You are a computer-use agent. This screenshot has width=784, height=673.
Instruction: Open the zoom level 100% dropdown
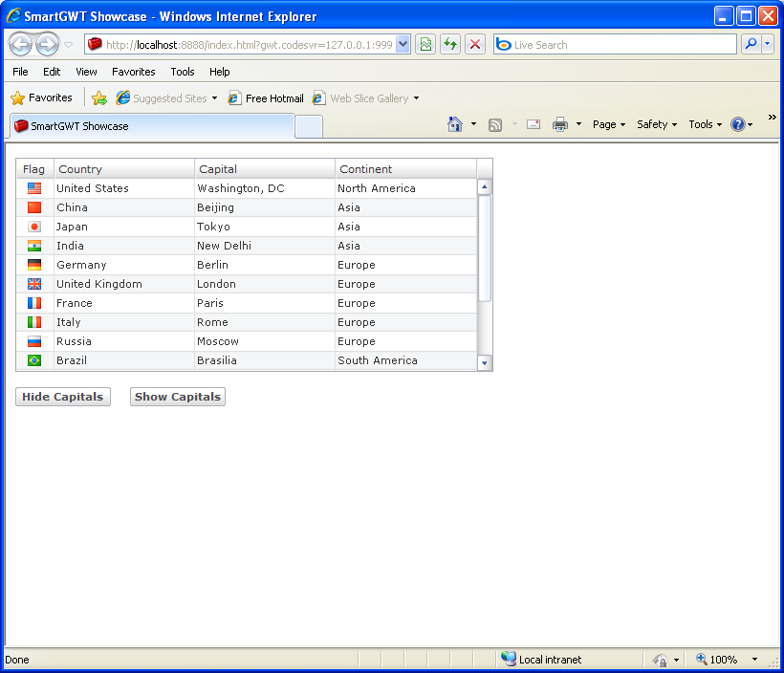pyautogui.click(x=754, y=660)
